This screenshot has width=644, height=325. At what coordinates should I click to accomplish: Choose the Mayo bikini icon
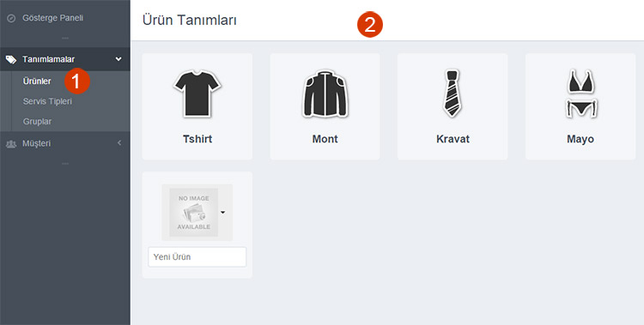580,93
